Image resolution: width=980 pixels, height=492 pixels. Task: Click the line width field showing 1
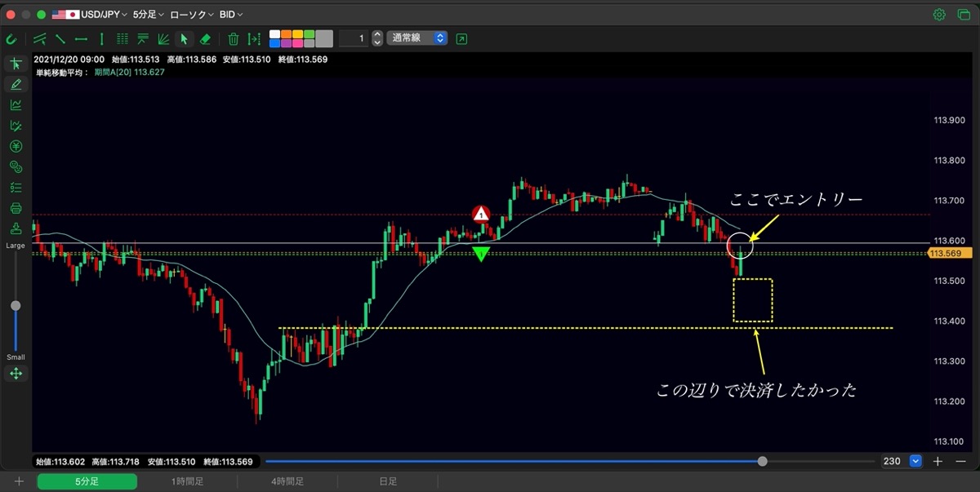point(354,38)
